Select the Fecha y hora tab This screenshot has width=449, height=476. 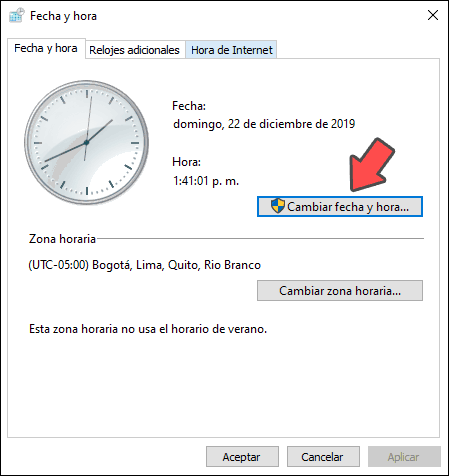(46, 48)
